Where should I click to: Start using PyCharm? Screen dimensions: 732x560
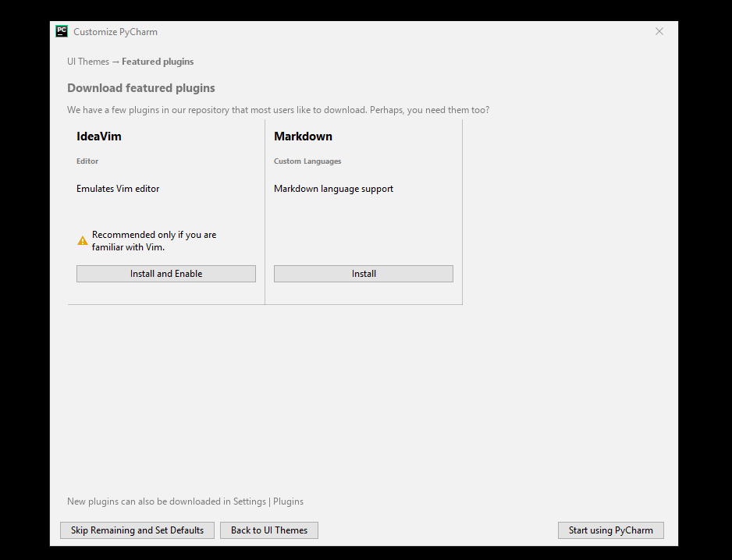click(x=610, y=530)
